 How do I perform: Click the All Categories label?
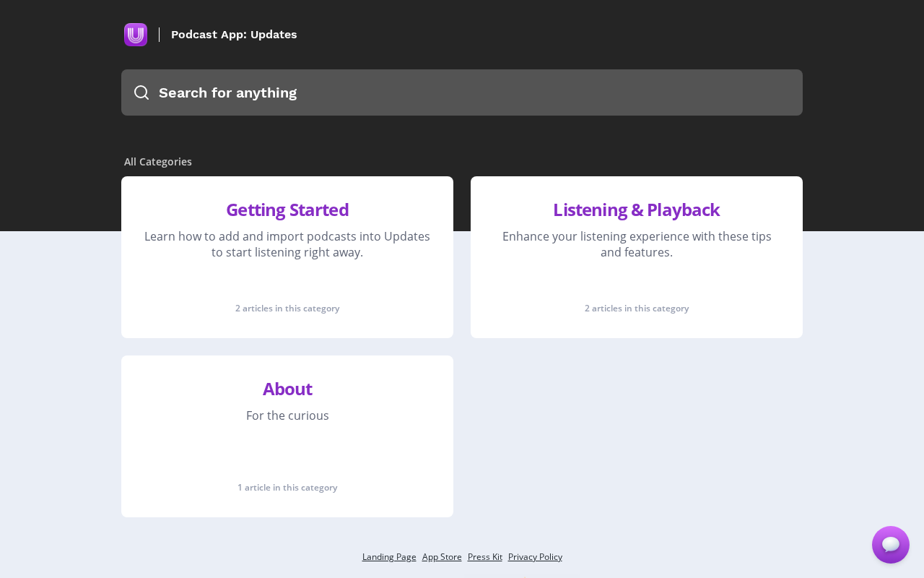click(x=158, y=162)
